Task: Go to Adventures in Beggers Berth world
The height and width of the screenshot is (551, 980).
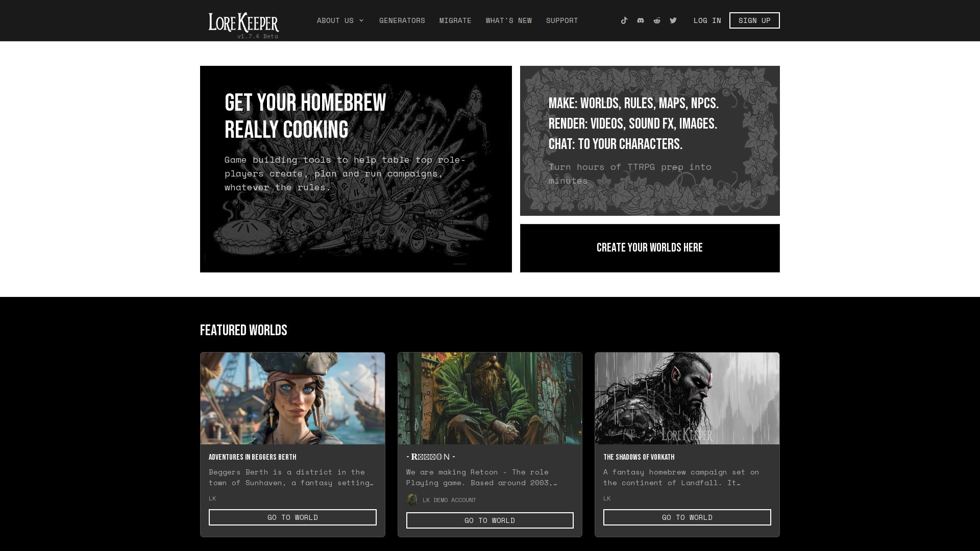Action: click(x=292, y=517)
